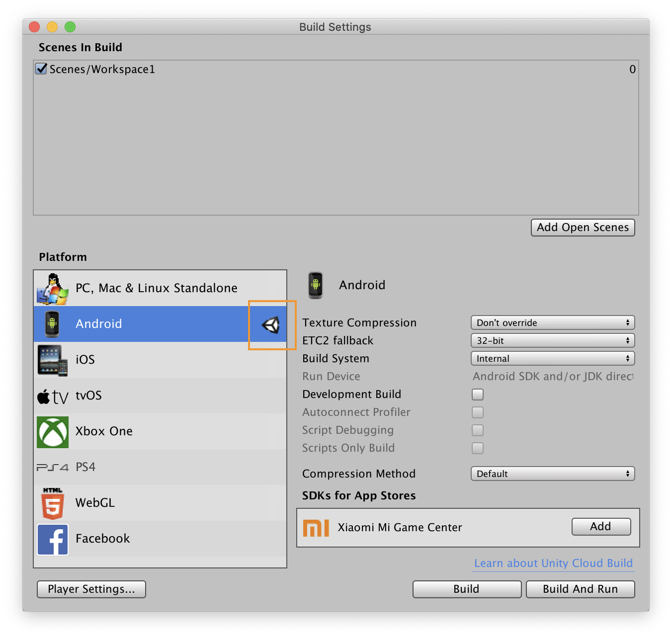Open Learn about Unity Cloud Build link
Image resolution: width=672 pixels, height=638 pixels.
554,563
